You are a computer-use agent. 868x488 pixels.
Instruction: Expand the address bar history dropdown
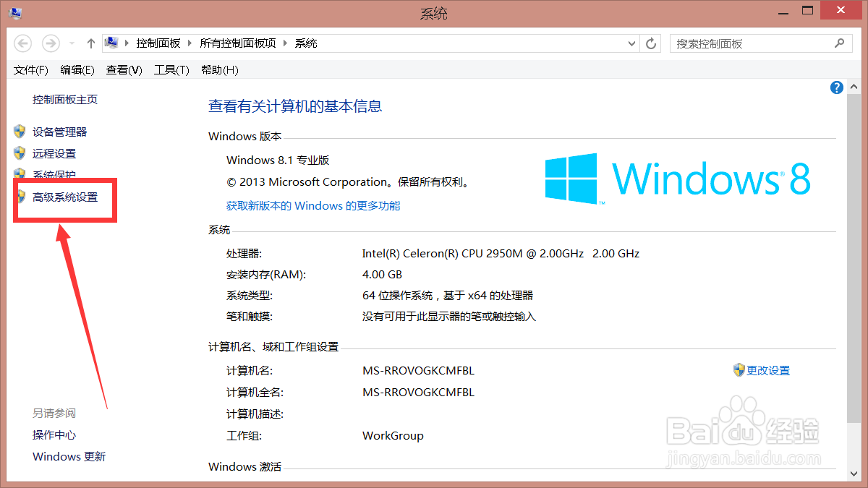pyautogui.click(x=631, y=43)
